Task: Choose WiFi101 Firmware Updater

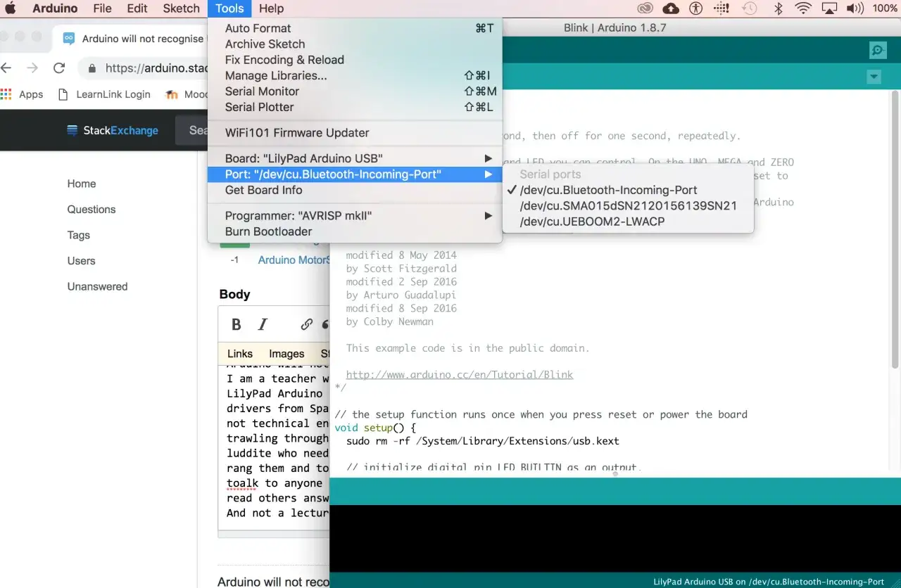Action: (x=355, y=133)
